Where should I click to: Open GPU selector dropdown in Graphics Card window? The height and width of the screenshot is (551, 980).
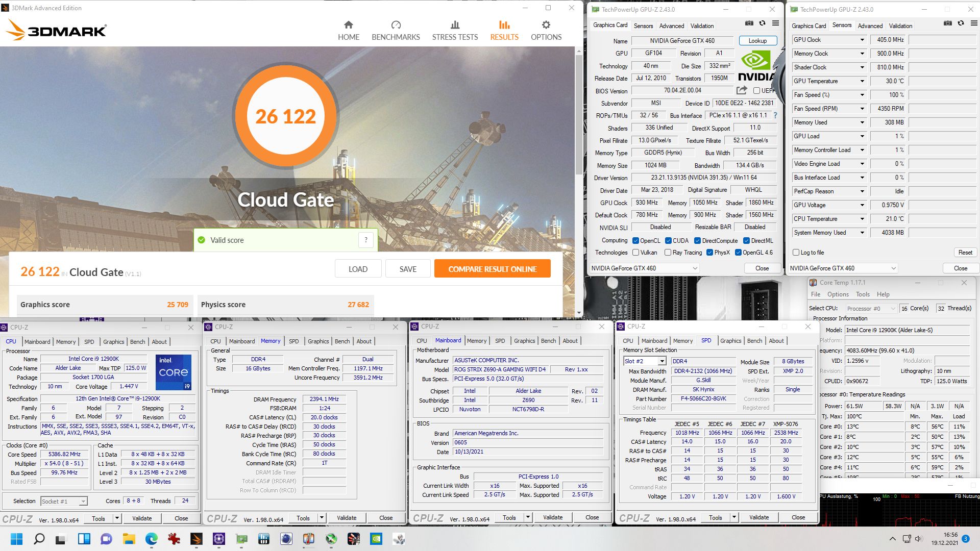pyautogui.click(x=644, y=268)
